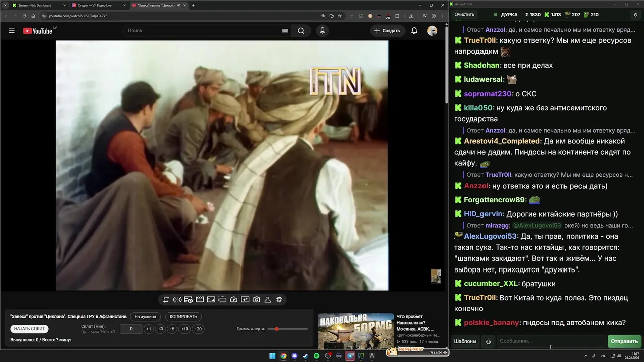Open browser downloads
This screenshot has height=362, width=644.
point(411,16)
